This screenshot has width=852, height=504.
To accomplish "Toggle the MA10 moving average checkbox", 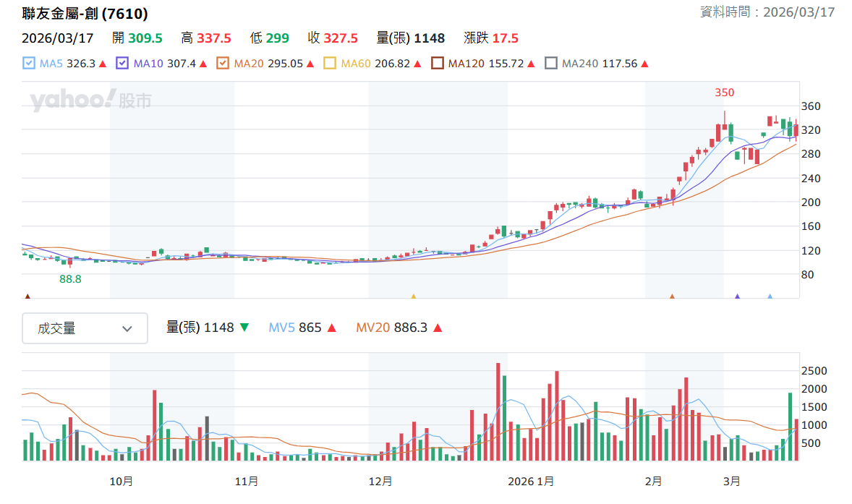I will [x=122, y=64].
